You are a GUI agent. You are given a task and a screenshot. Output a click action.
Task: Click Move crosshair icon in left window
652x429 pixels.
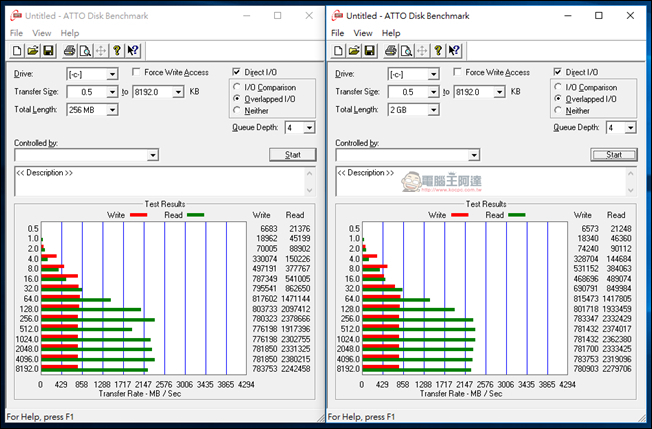(101, 51)
